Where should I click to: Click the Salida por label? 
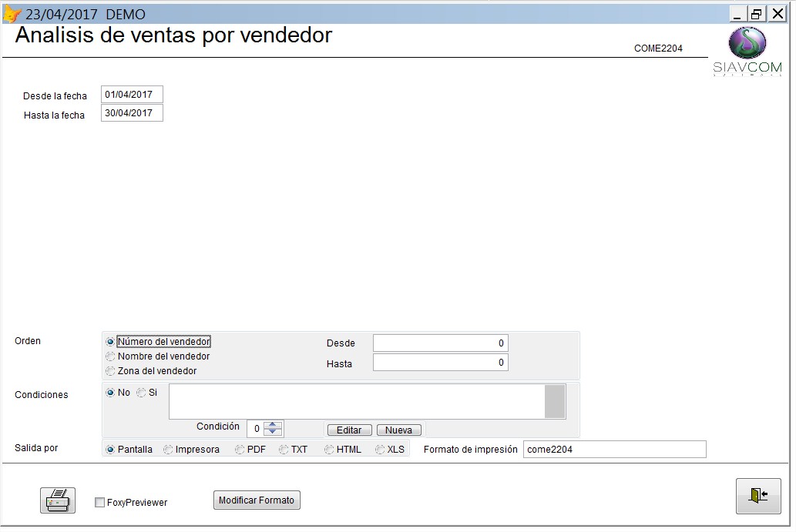pos(36,448)
